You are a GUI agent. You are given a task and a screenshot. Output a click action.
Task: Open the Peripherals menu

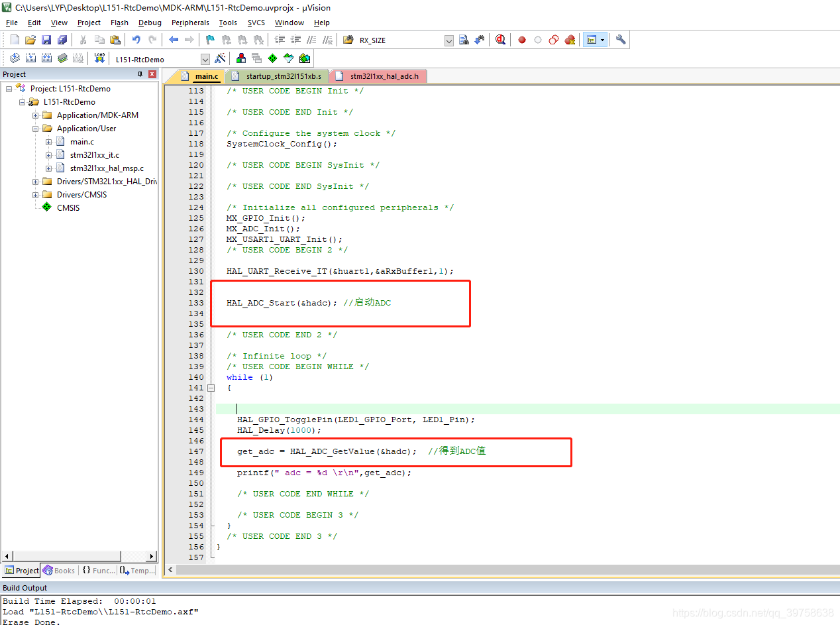click(x=190, y=22)
